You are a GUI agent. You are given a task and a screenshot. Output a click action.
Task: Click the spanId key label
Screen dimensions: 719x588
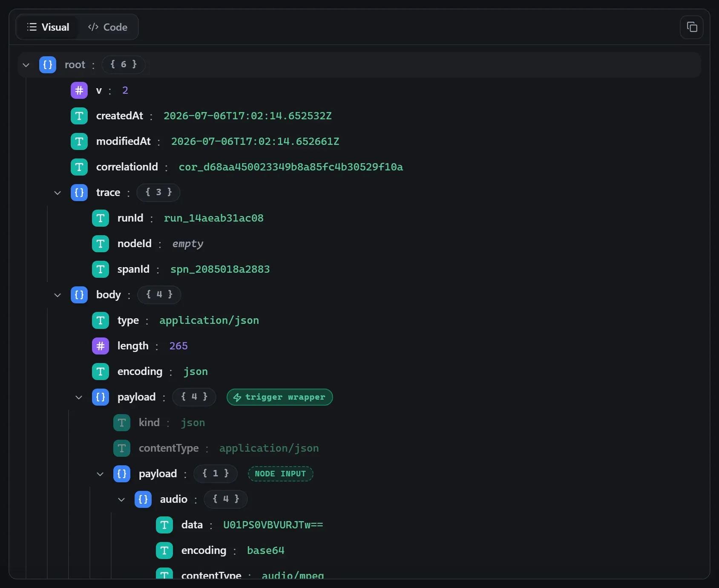click(x=133, y=269)
